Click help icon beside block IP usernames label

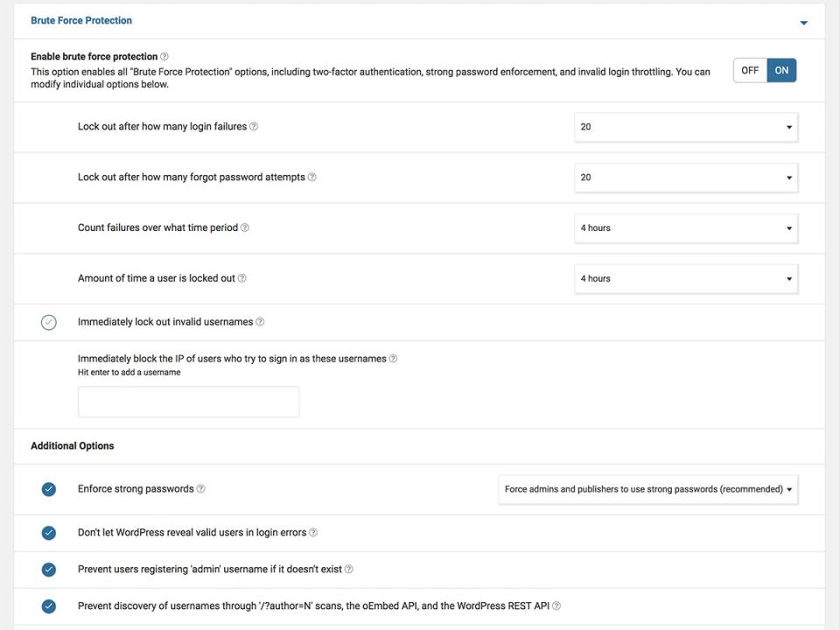393,359
